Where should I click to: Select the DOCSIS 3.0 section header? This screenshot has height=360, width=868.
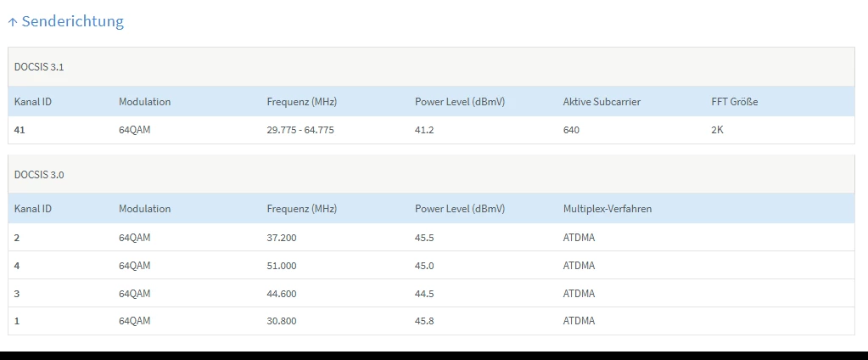point(39,174)
